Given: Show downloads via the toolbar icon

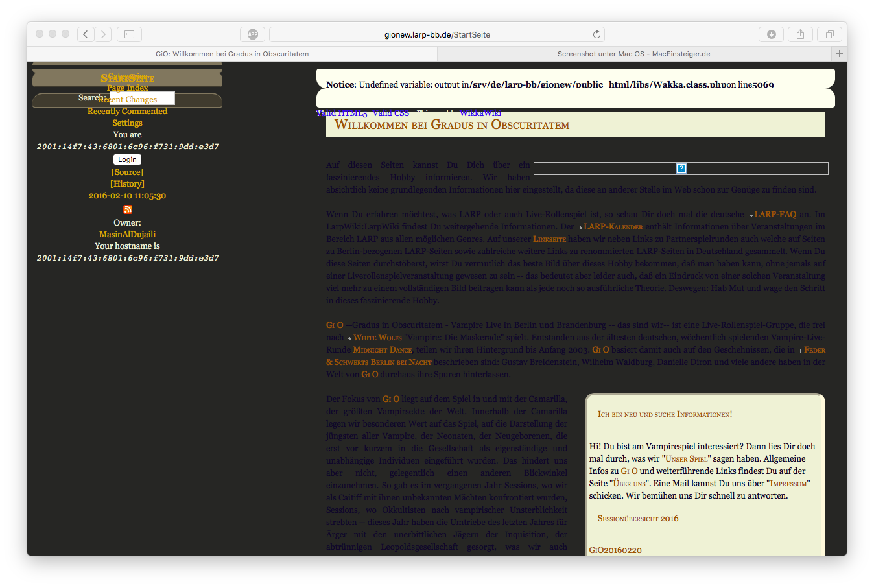Looking at the screenshot, I should click(771, 34).
